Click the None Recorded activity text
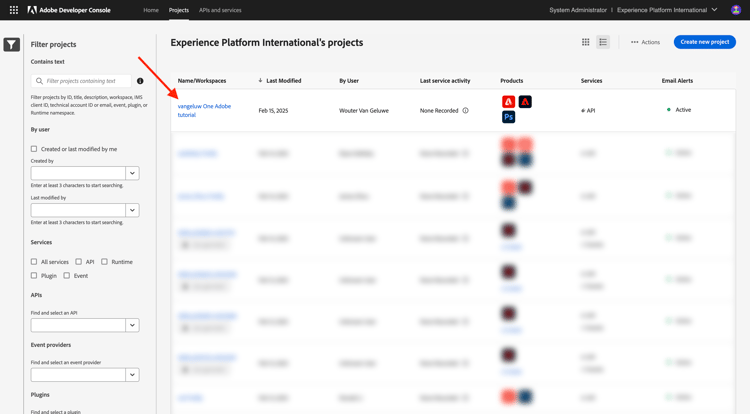Viewport: 750px width, 414px height. [x=439, y=110]
